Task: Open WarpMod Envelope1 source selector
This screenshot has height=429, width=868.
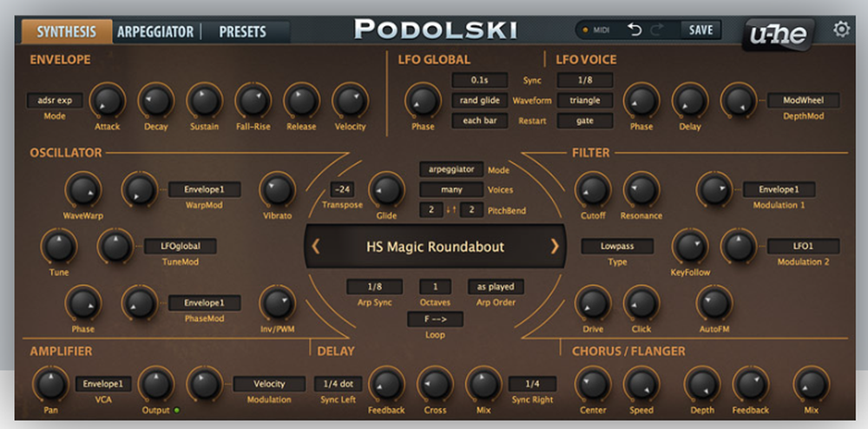Action: 204,189
